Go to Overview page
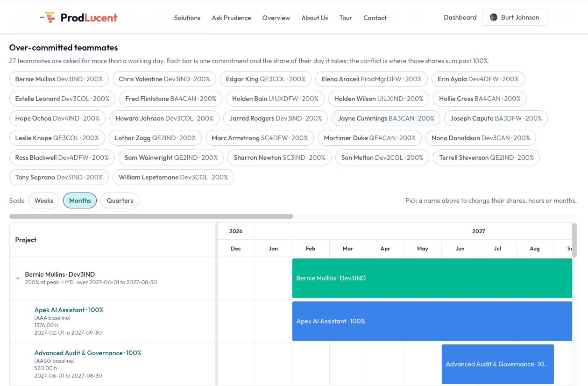 click(x=276, y=18)
